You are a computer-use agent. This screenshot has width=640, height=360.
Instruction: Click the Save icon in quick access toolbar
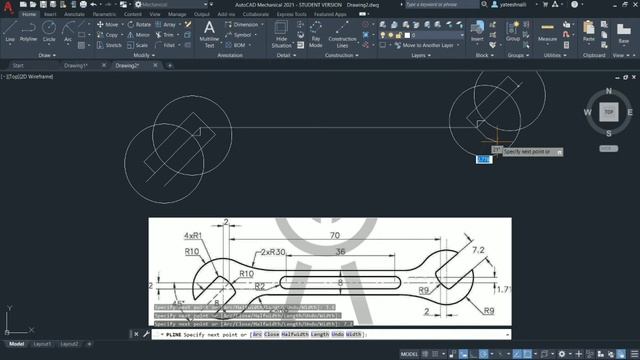[x=43, y=4]
